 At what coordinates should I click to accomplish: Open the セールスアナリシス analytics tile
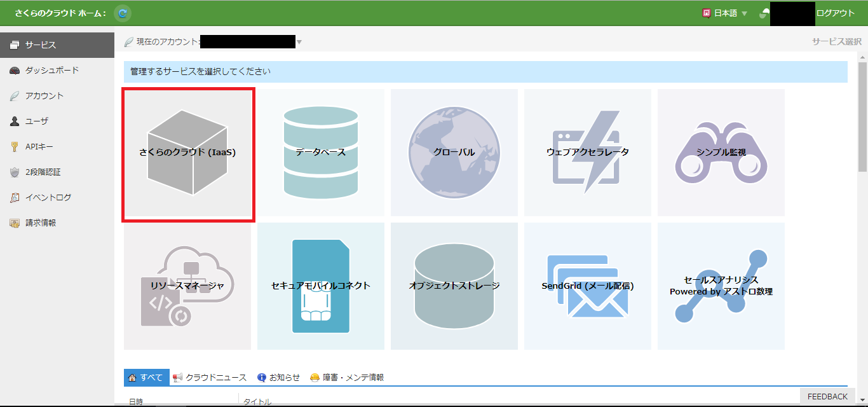point(721,286)
